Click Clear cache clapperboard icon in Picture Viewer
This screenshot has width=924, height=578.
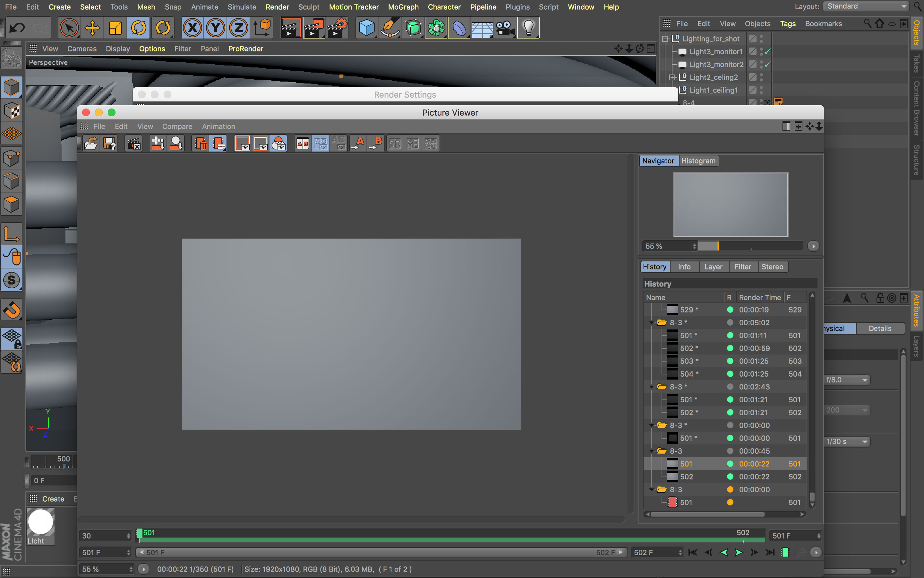[x=134, y=144]
